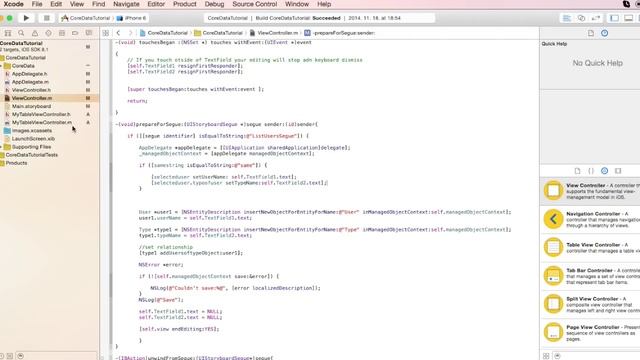Show the code snippet library
The width and height of the screenshot is (640, 360).
pos(591,171)
